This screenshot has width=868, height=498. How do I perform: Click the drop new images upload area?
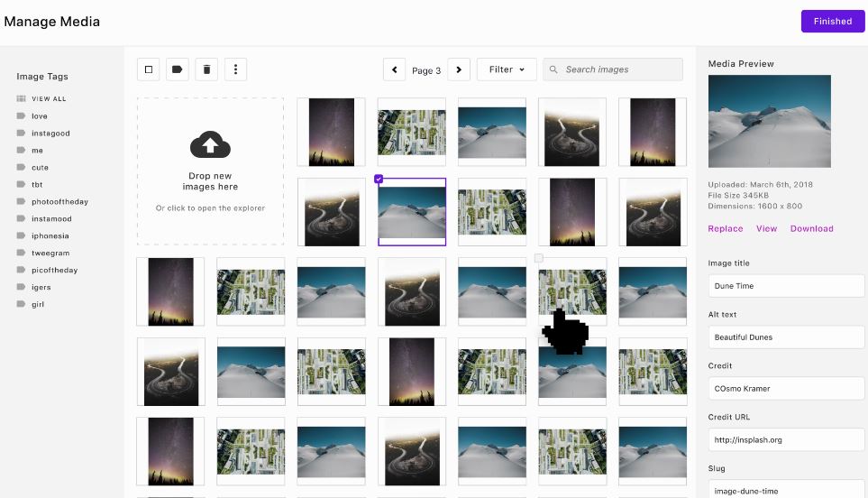pos(210,171)
